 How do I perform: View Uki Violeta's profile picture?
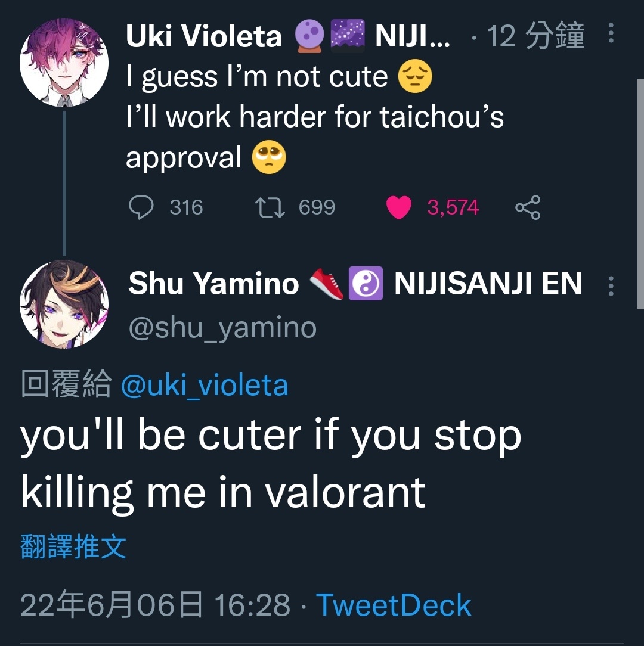click(x=64, y=63)
